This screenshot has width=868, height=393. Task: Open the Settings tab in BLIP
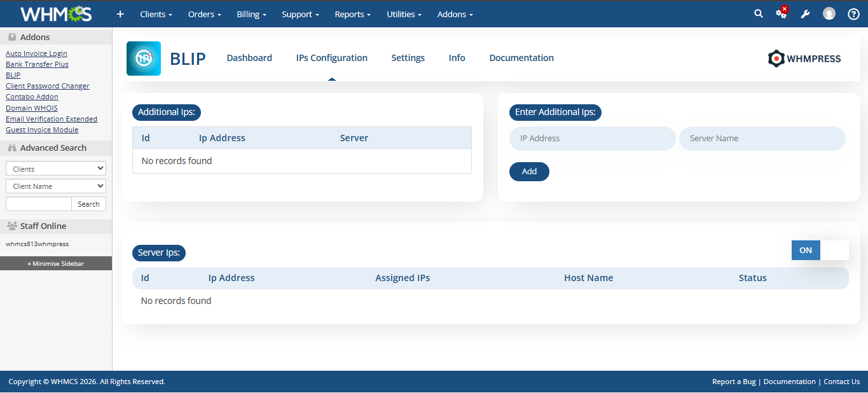[x=408, y=58]
